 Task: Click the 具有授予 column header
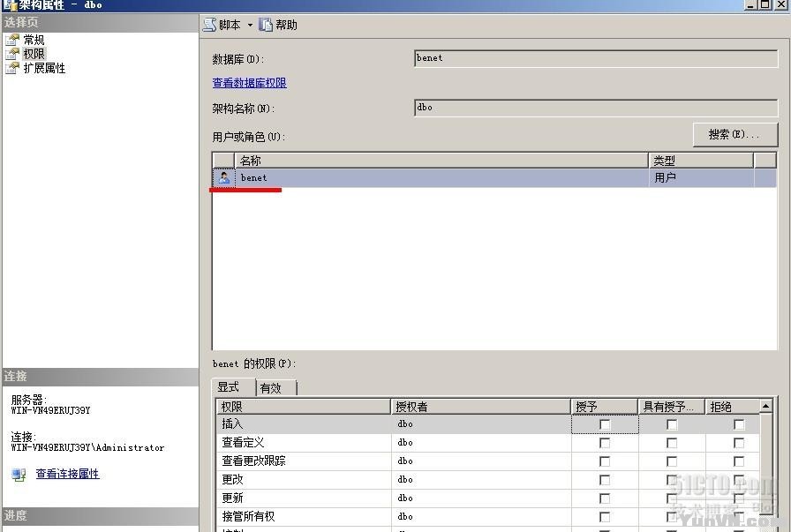672,407
